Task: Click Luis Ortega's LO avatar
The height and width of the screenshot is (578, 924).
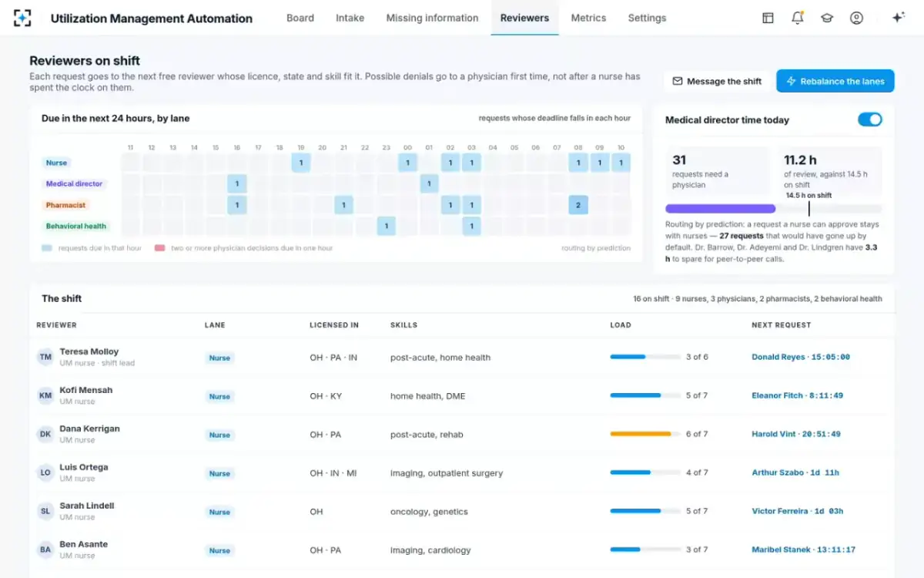Action: (x=45, y=472)
